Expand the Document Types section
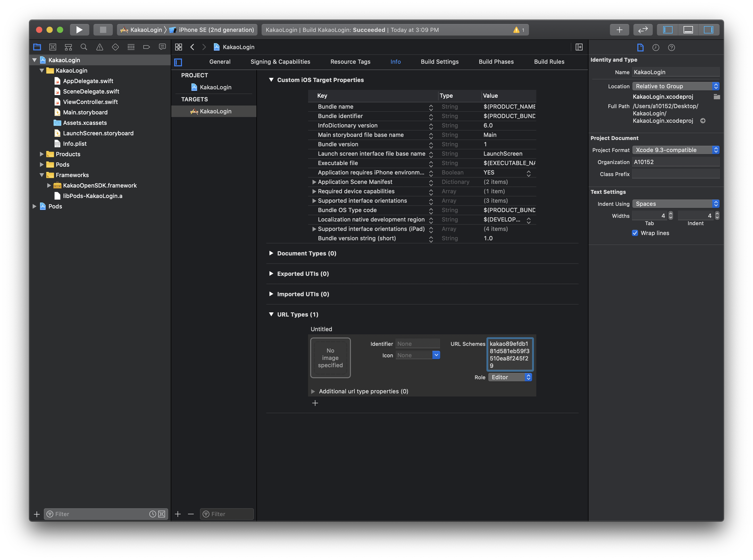 [271, 253]
